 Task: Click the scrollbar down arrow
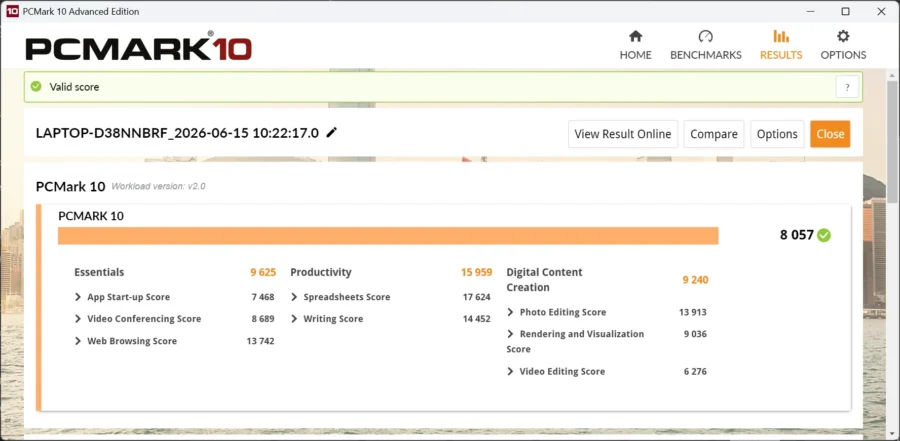point(893,434)
